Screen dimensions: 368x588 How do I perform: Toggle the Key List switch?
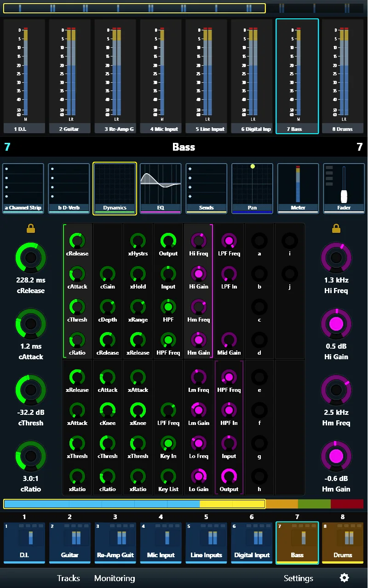[168, 476]
